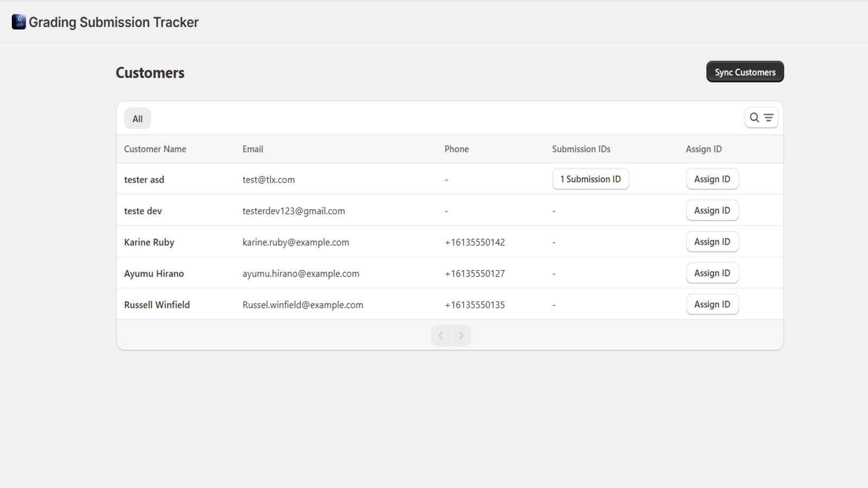Viewport: 868px width, 488px height.
Task: Assign an ID to Karine Ruby
Action: click(712, 241)
